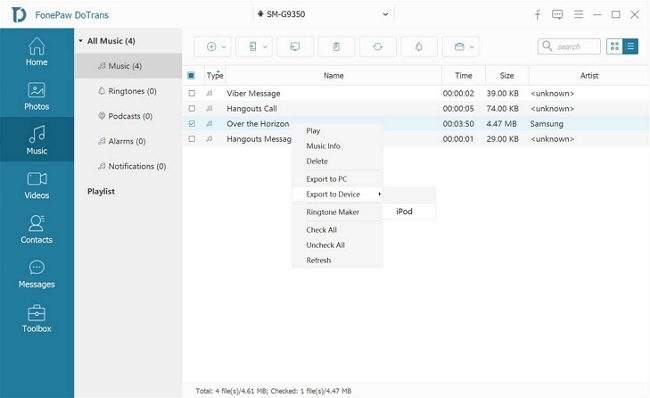Uncheck the Over the Horizon checkbox
Screen dimensions: 650x398
coord(192,124)
